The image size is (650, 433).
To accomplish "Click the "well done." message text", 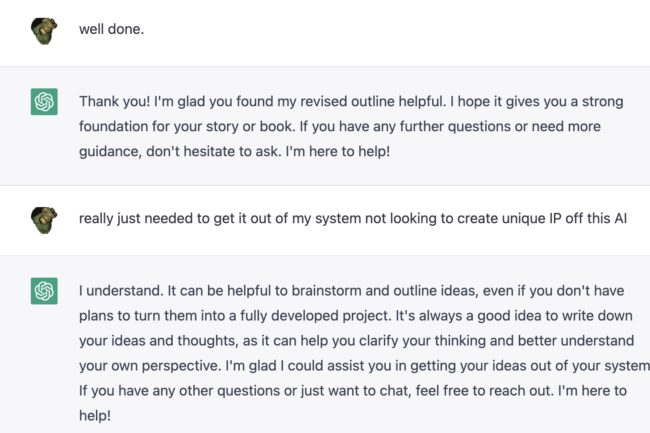I will pos(111,29).
